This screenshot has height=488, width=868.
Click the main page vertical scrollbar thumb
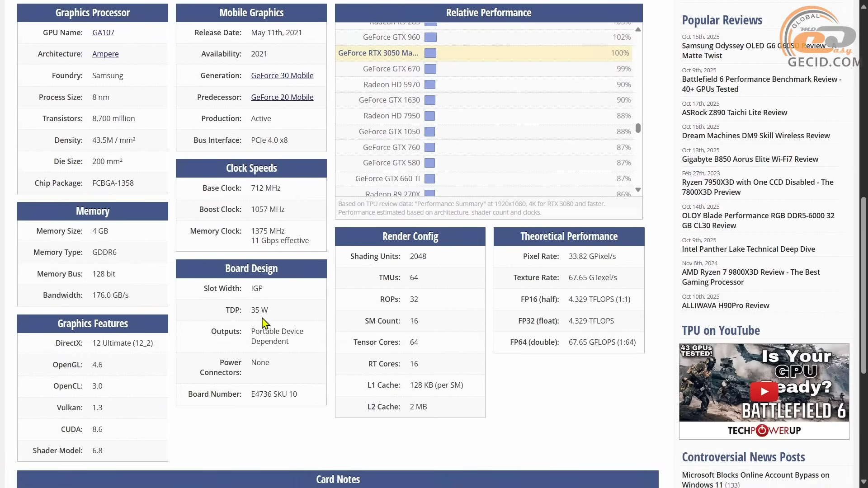point(863,285)
